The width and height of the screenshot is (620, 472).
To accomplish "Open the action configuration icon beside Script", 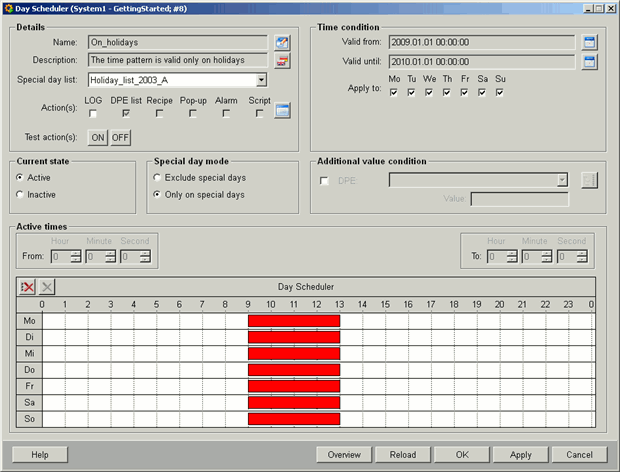I will click(283, 111).
